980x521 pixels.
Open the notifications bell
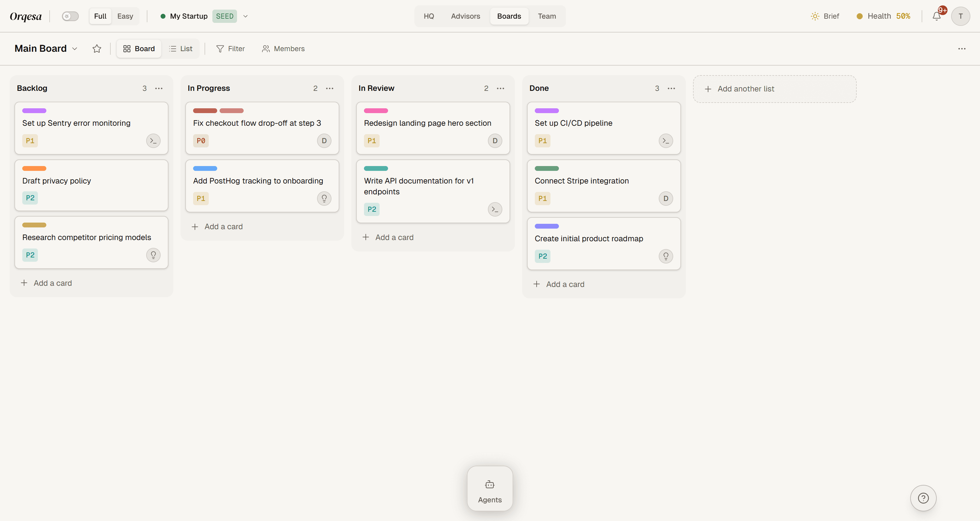pyautogui.click(x=936, y=16)
